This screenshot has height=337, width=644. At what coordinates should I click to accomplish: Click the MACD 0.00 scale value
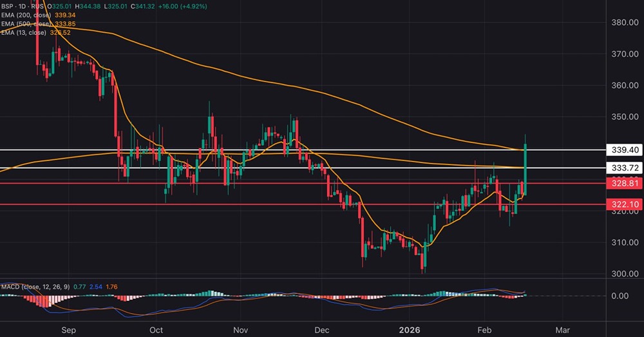click(620, 296)
